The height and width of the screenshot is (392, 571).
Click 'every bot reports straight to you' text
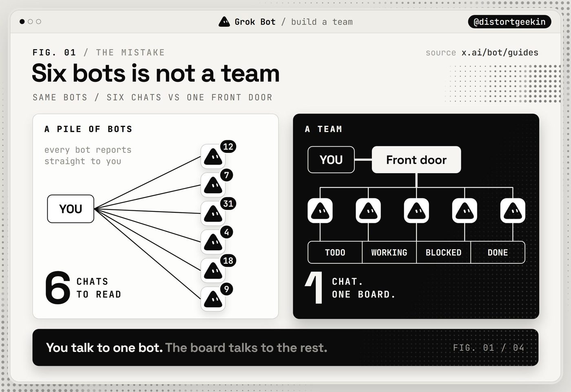[88, 156]
